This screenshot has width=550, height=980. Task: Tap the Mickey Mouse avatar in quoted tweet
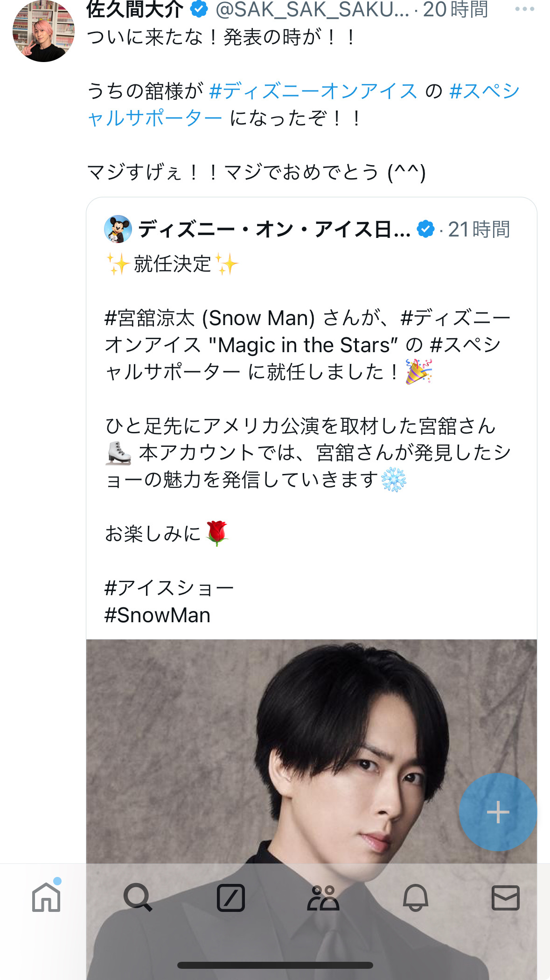[118, 229]
